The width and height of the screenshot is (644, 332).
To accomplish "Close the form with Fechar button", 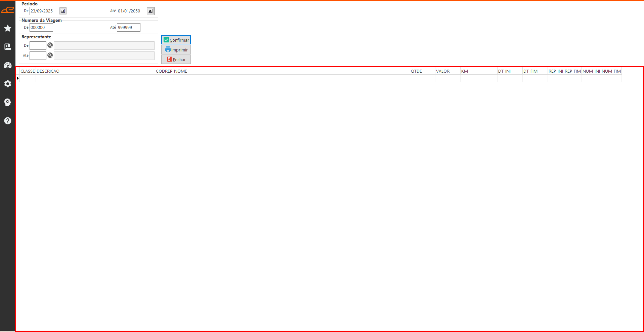I will pyautogui.click(x=176, y=60).
